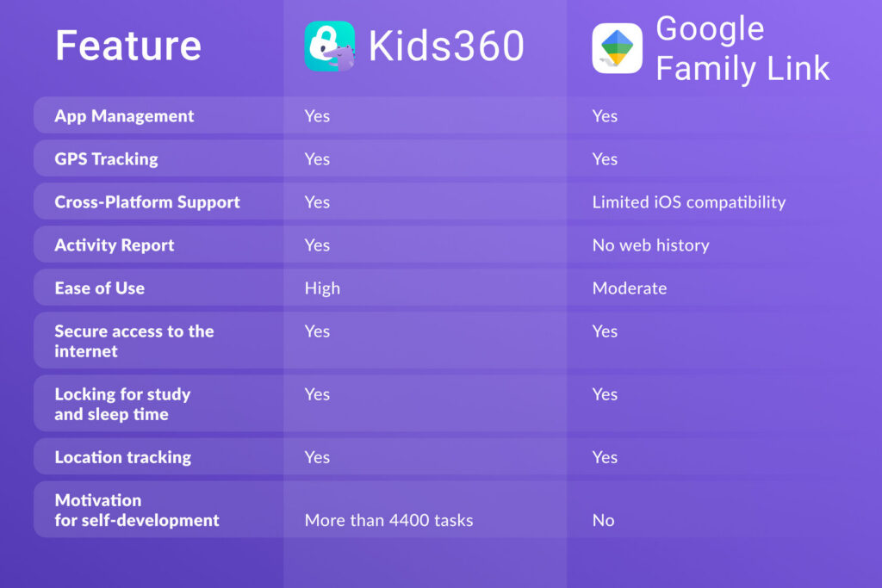Select the Moderate ease-of-use value

point(630,288)
